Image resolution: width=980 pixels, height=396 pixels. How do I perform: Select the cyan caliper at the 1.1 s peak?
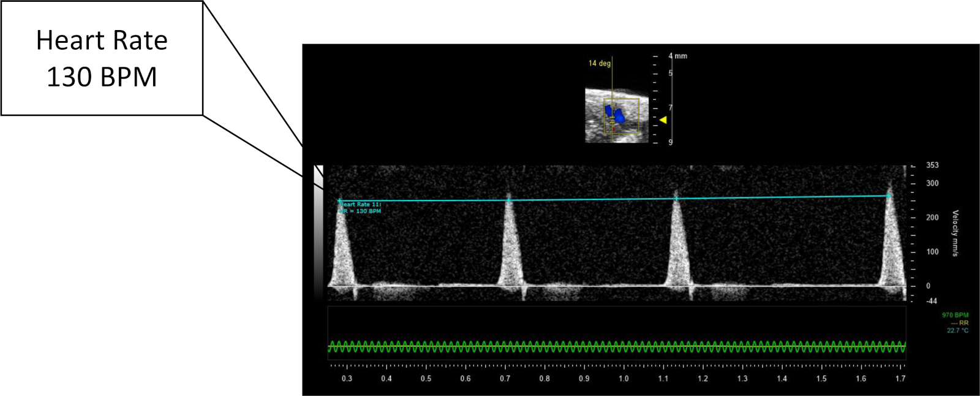click(x=676, y=198)
